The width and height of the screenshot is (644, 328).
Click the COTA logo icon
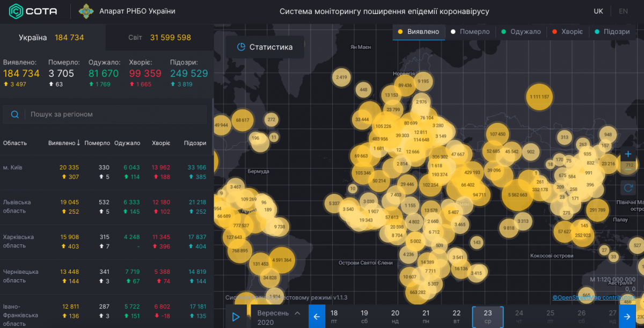[15, 11]
